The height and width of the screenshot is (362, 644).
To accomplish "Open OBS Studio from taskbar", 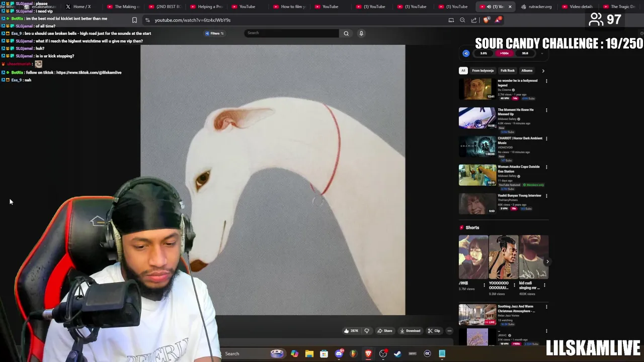I will [x=383, y=353].
